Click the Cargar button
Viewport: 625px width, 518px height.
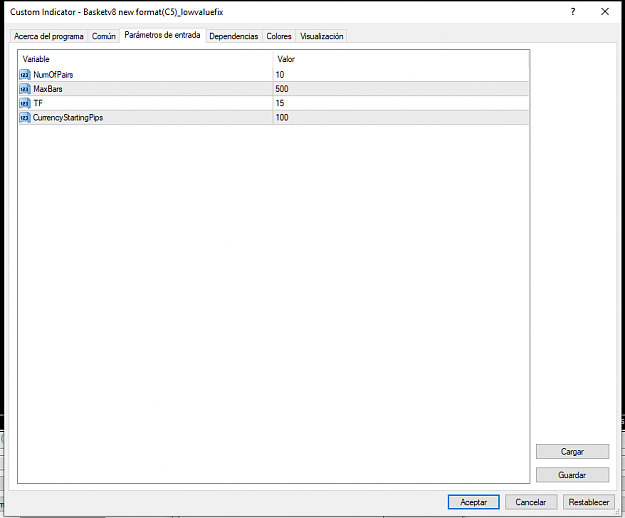(572, 451)
